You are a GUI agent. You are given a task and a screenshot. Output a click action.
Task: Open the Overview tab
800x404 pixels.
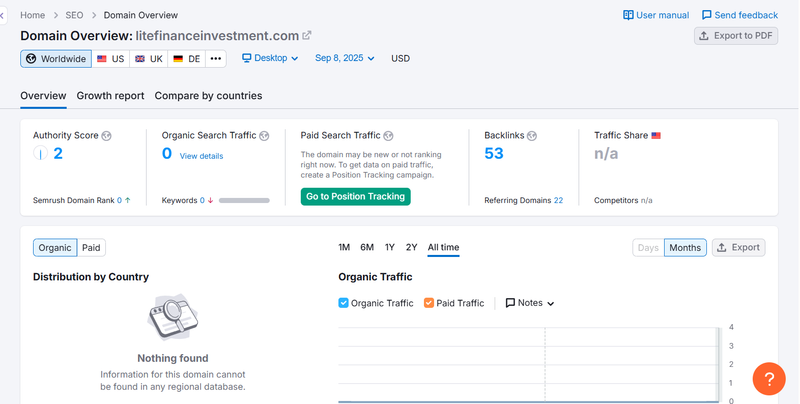point(43,96)
